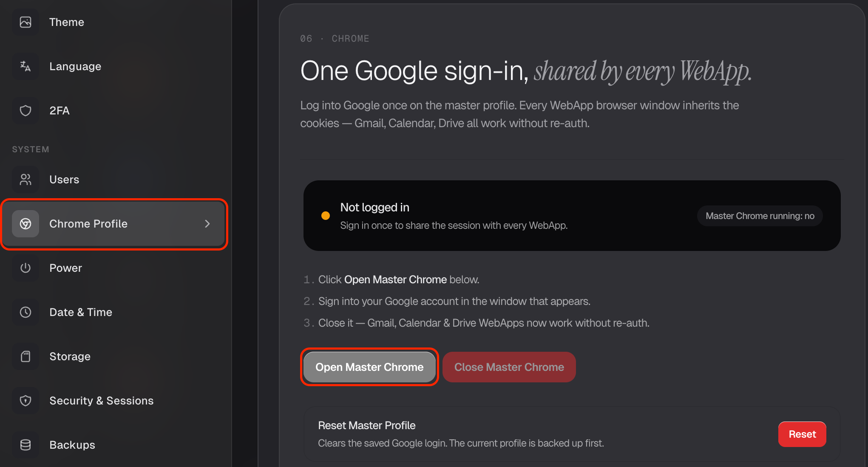Click the Backups database icon

point(26,445)
